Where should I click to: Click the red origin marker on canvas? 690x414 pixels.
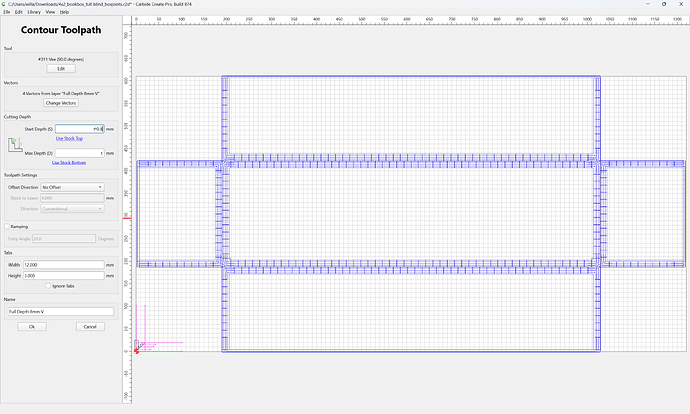click(x=136, y=352)
